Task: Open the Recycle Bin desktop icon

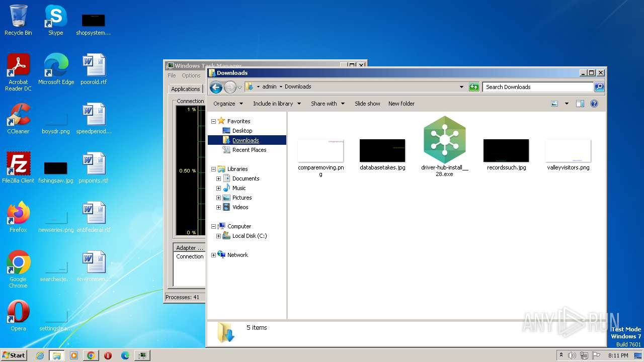Action: (18, 20)
